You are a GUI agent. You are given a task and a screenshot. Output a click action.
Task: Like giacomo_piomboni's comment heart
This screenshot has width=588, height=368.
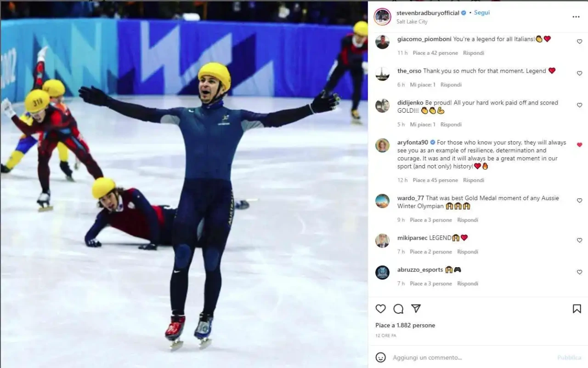click(579, 41)
